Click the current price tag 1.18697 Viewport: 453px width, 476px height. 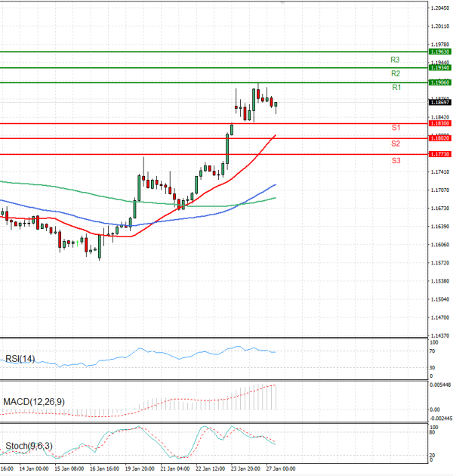pos(439,102)
